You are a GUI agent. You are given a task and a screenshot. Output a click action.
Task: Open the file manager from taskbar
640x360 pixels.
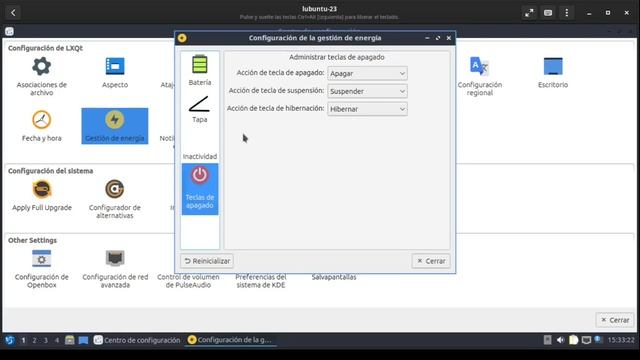(70, 340)
